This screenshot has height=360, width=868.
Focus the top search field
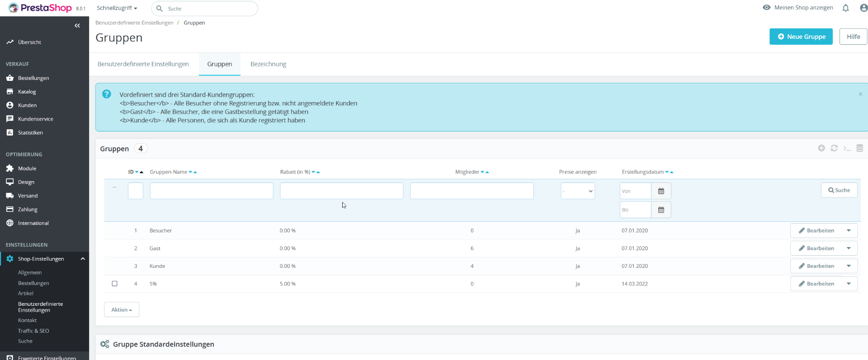[205, 9]
